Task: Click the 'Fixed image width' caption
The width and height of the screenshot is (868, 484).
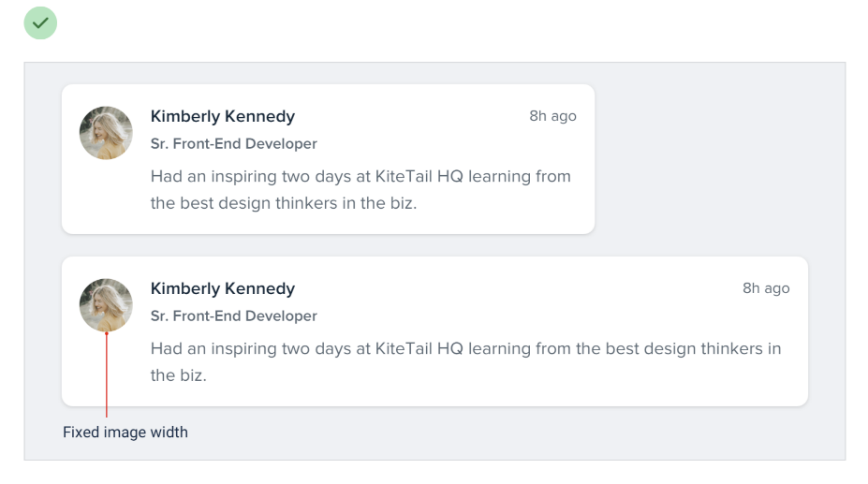Action: click(x=125, y=432)
